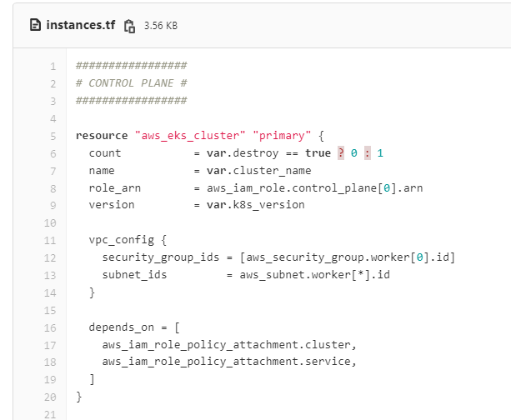Click the 3.56 KB file size text

pos(160,26)
